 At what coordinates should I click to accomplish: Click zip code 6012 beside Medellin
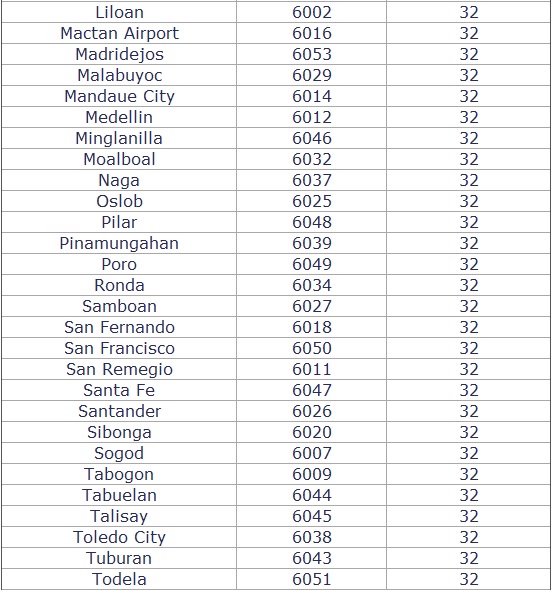coord(312,117)
